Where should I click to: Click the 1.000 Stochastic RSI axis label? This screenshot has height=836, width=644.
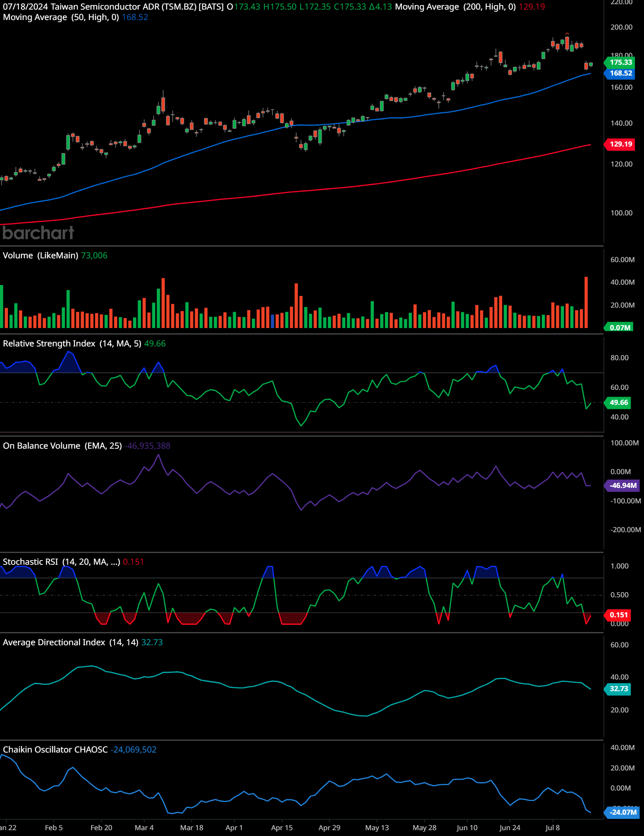[619, 566]
